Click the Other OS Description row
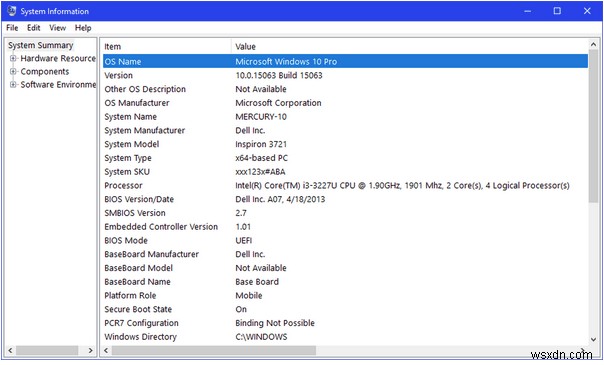This screenshot has width=604, height=365. point(345,89)
